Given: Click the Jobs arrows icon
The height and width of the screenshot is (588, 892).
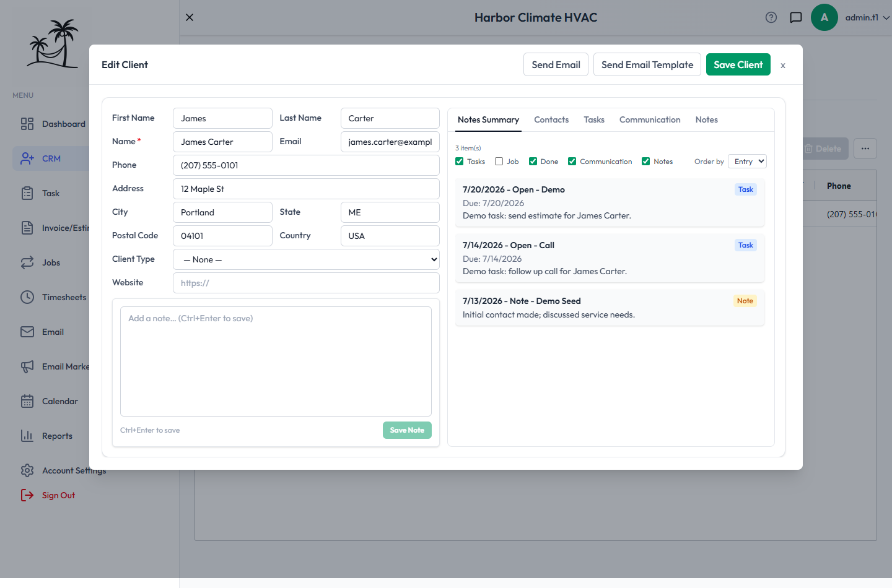Looking at the screenshot, I should tap(27, 262).
